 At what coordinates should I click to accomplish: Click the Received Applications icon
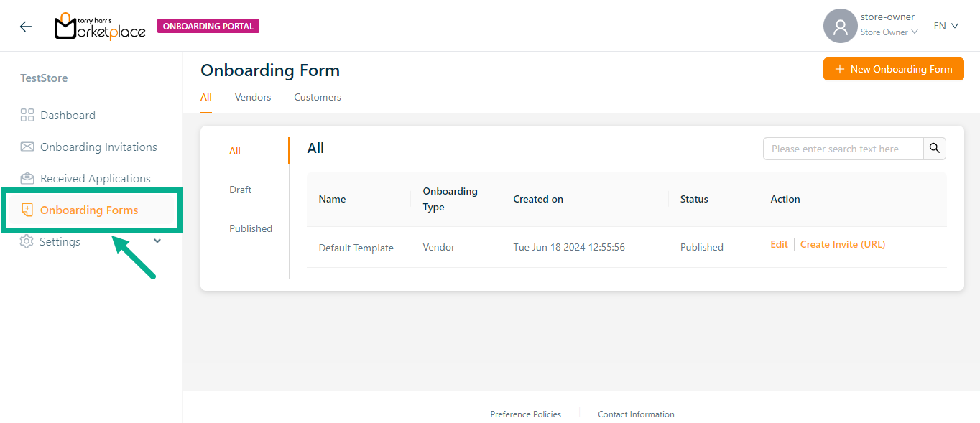[27, 178]
